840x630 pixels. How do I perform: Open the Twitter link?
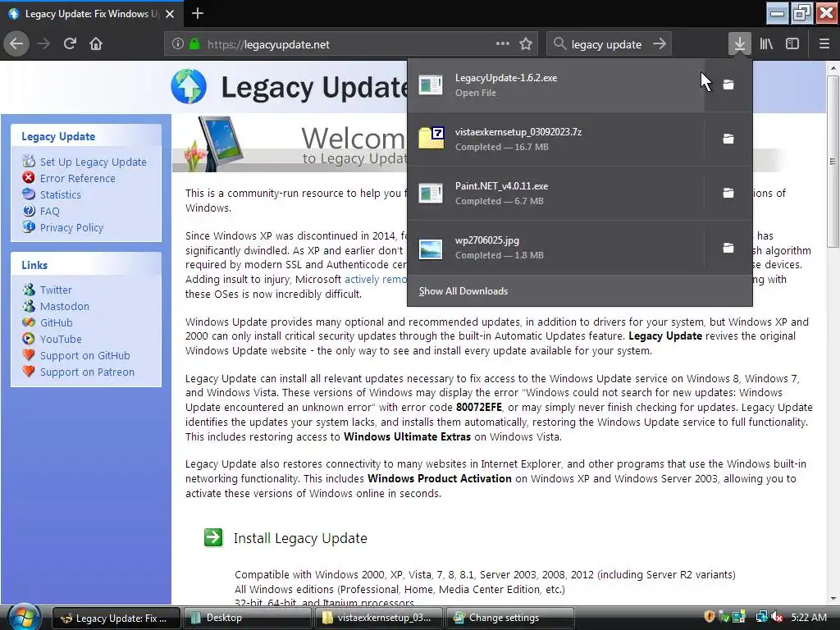coord(56,290)
